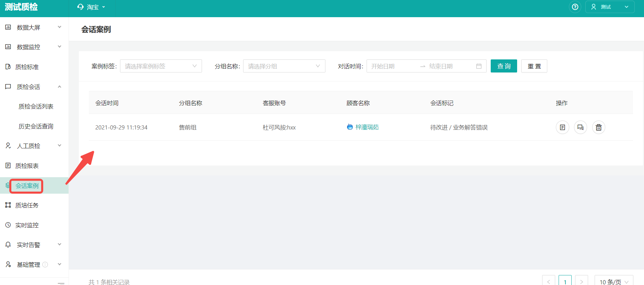Select page 1 in pagination

[565, 282]
